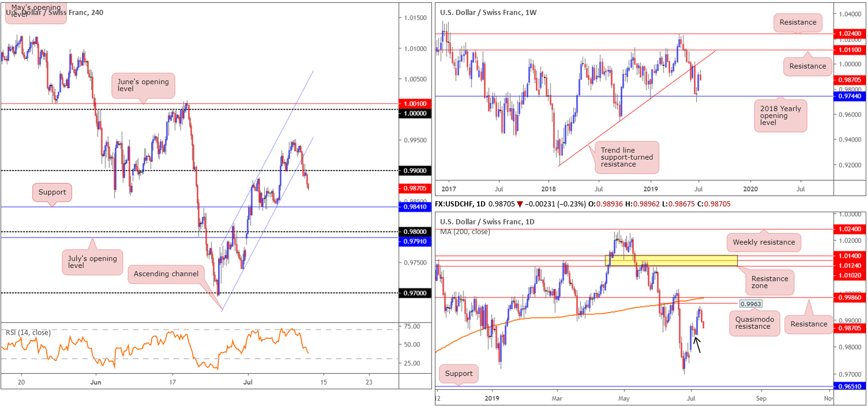Click the black 1.00000 price label

[415, 114]
